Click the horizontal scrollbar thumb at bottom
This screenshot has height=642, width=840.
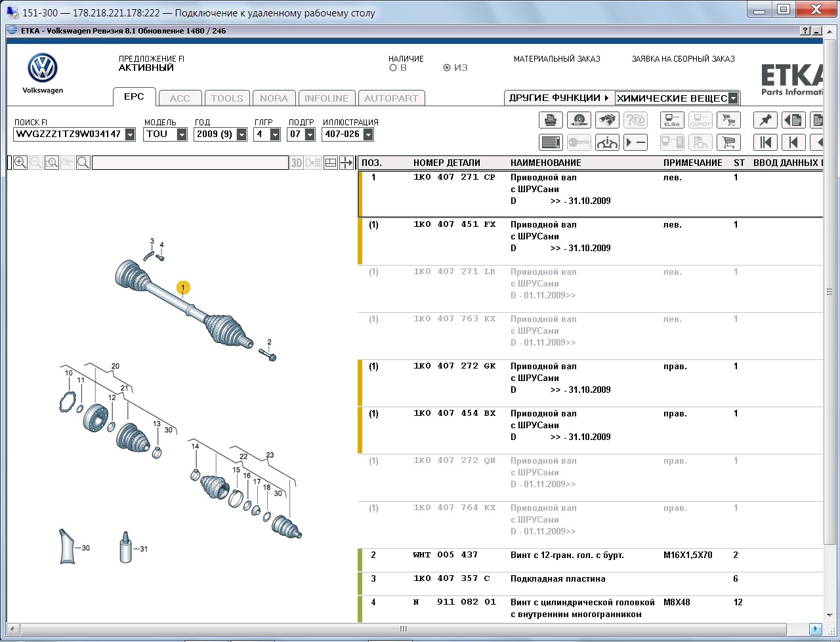pyautogui.click(x=403, y=629)
